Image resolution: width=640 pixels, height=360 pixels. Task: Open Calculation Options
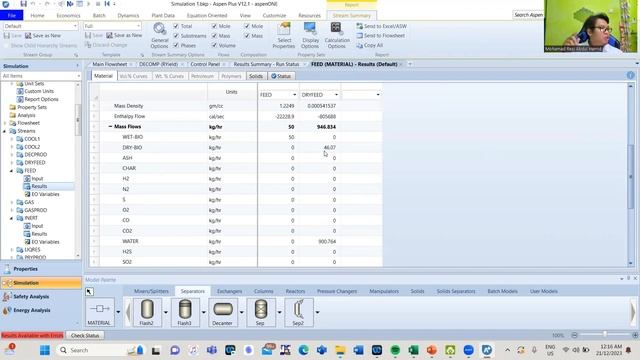337,36
